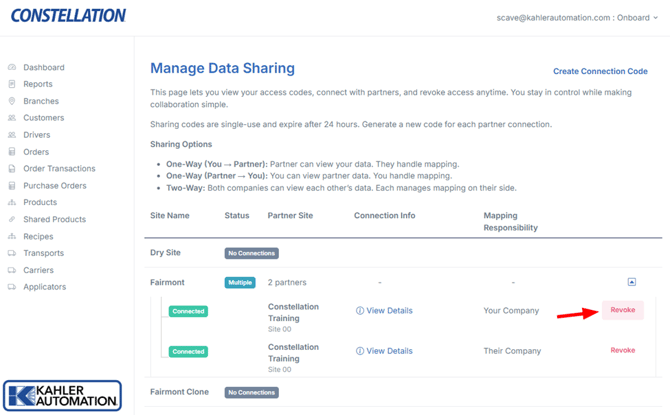Viewport: 670px width, 415px height.
Task: Click the Drivers icon in sidebar
Action: click(12, 135)
